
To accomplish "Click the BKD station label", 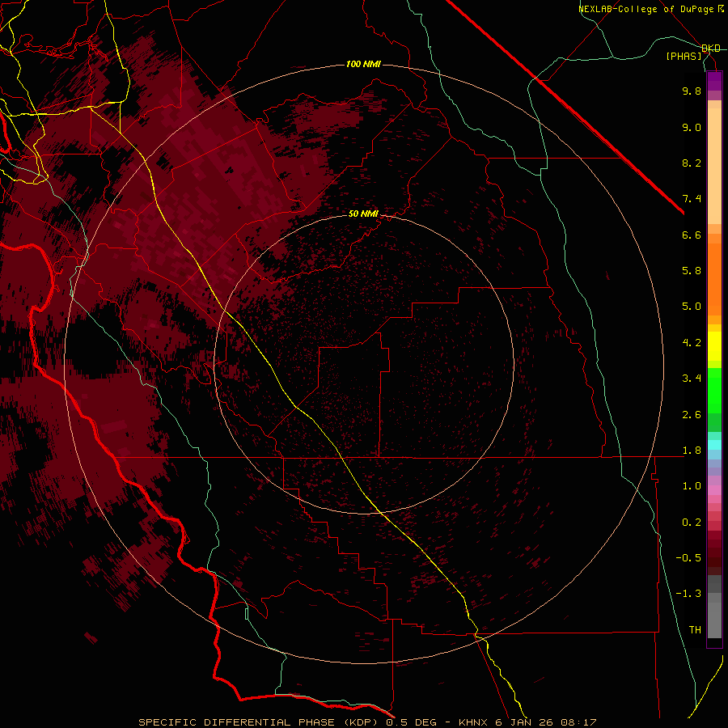I will (711, 49).
